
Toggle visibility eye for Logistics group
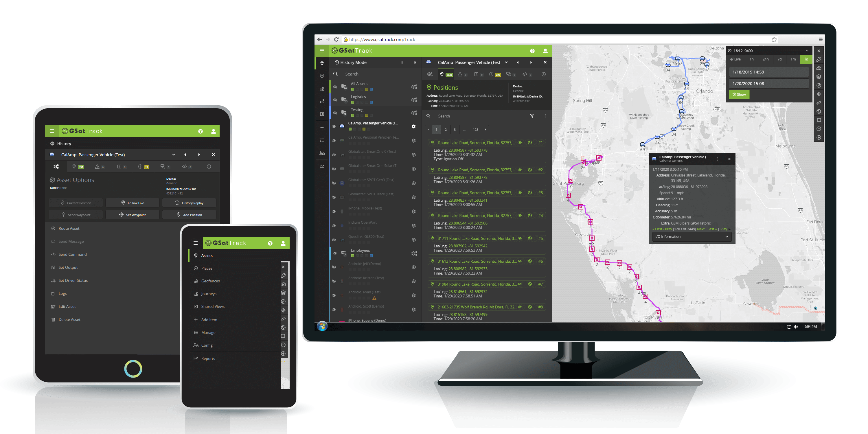(335, 100)
